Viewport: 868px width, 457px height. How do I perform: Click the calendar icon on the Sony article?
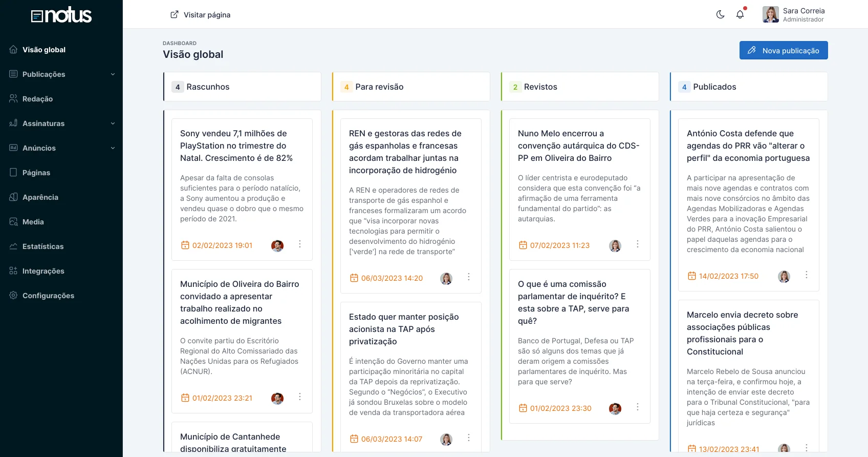[x=185, y=245]
